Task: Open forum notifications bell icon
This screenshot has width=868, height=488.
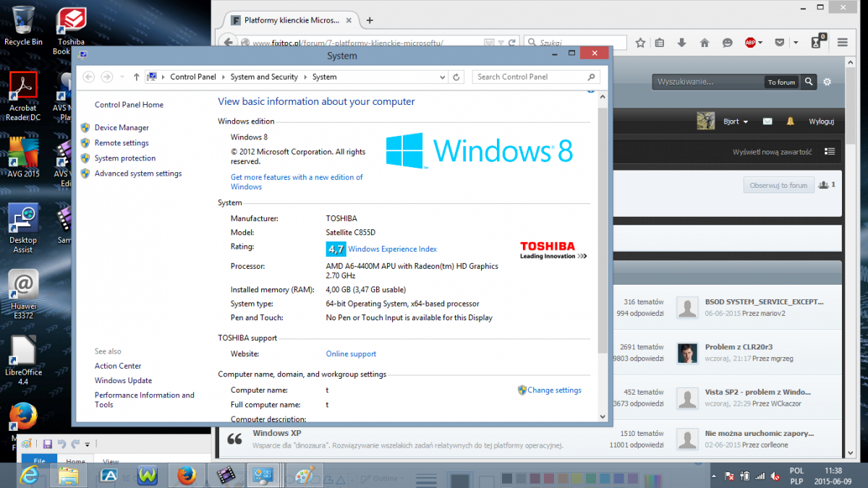Action: [x=791, y=121]
